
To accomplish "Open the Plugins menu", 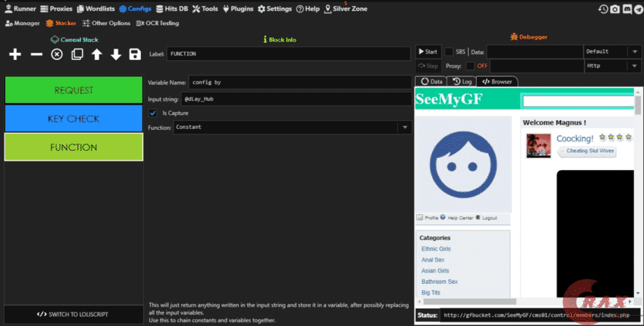I will 238,9.
